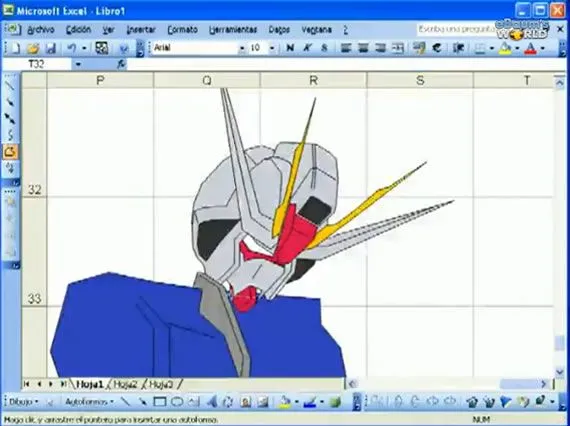Merge and center selected cells
Image resolution: width=570 pixels, height=426 pixels.
coord(398,48)
